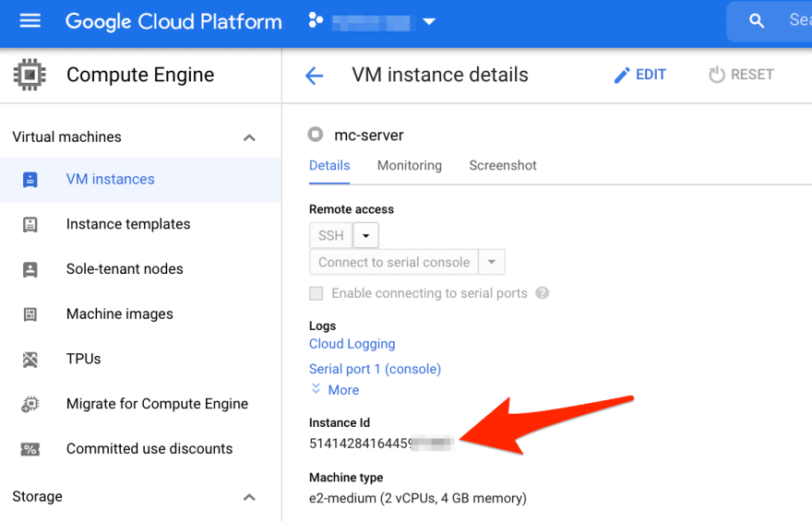Click the project selector hexagon icon
Image resolution: width=812 pixels, height=521 pixels.
(x=316, y=20)
